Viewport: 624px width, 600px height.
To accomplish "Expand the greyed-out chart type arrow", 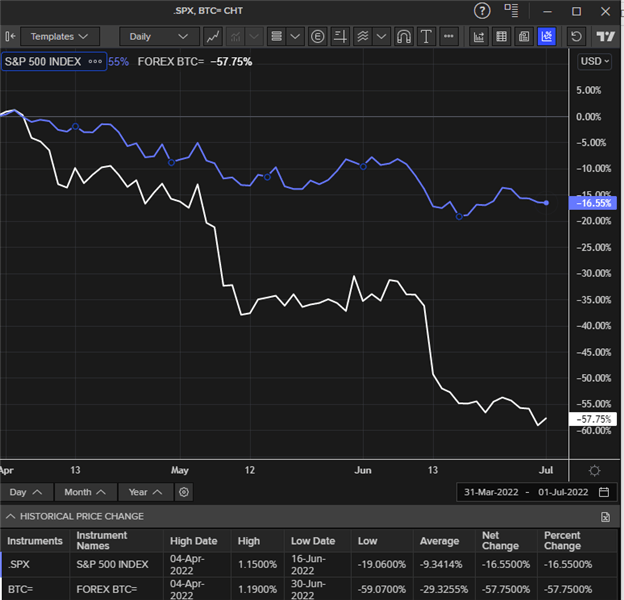I will click(x=254, y=37).
